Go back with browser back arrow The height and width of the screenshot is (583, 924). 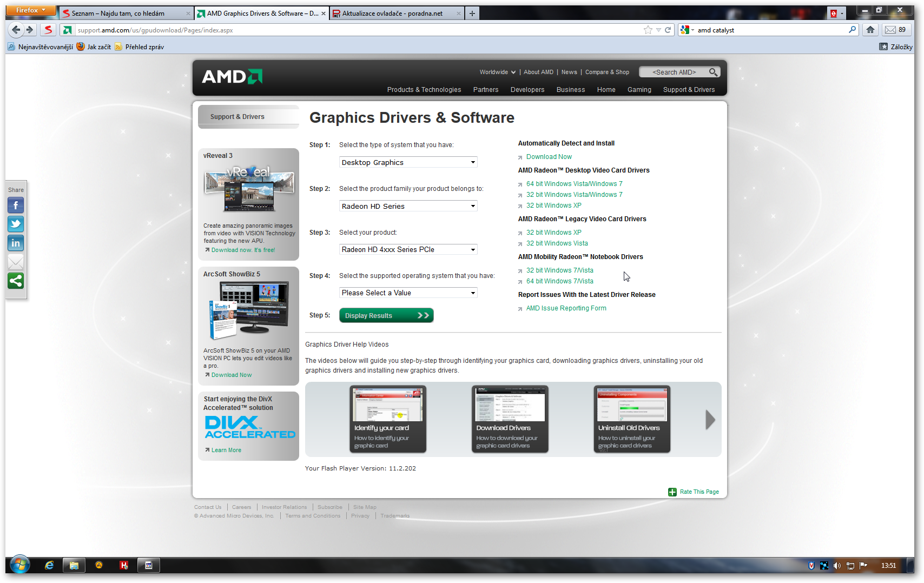pos(16,30)
